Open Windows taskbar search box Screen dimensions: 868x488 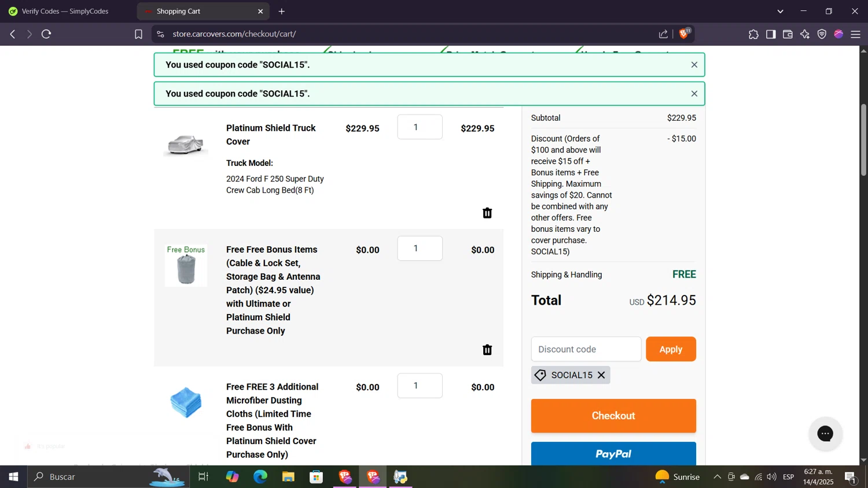(x=108, y=477)
